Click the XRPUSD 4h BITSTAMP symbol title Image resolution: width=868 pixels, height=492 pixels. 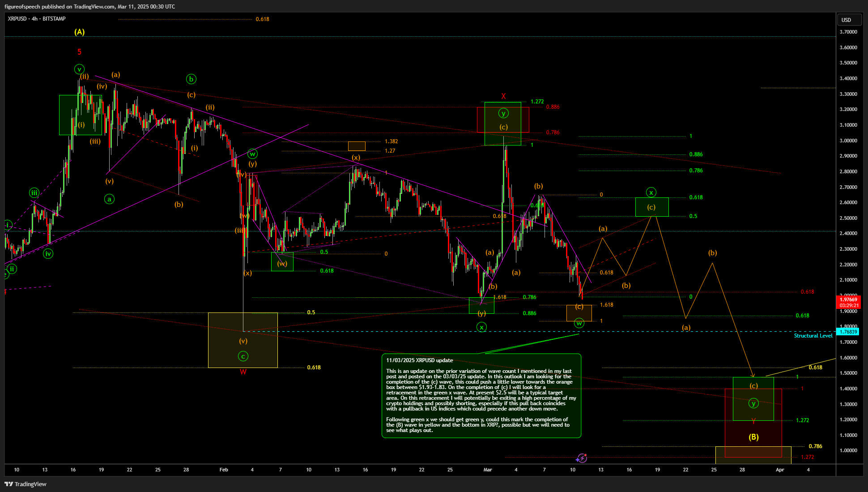(37, 19)
